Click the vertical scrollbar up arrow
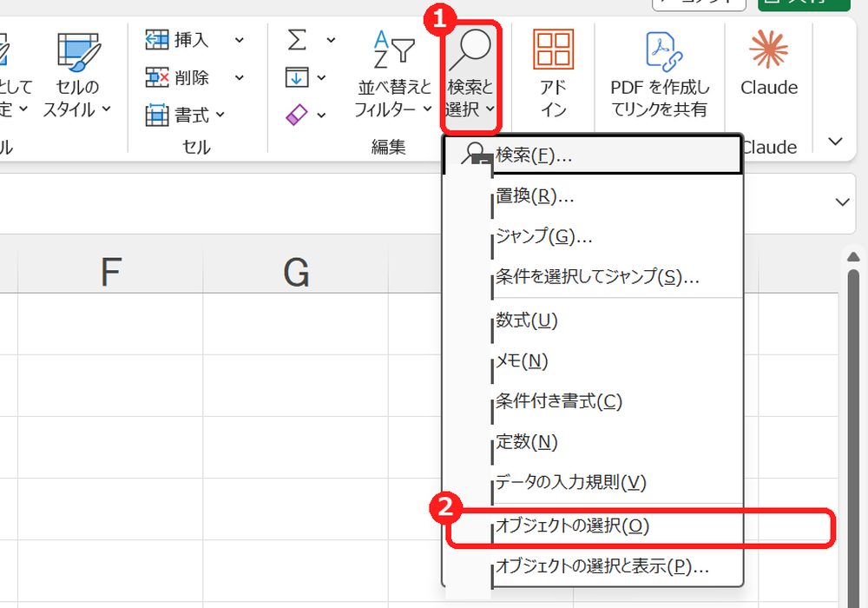The height and width of the screenshot is (608, 868). [853, 256]
